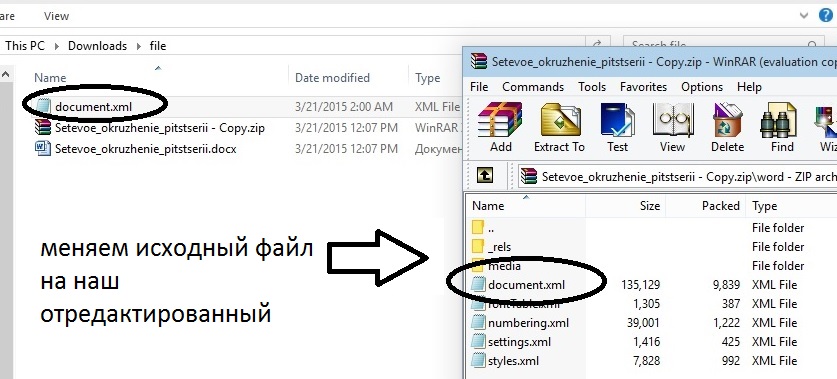Image resolution: width=837 pixels, height=379 pixels.
Task: Click the up one level arrow icon
Action: (485, 175)
